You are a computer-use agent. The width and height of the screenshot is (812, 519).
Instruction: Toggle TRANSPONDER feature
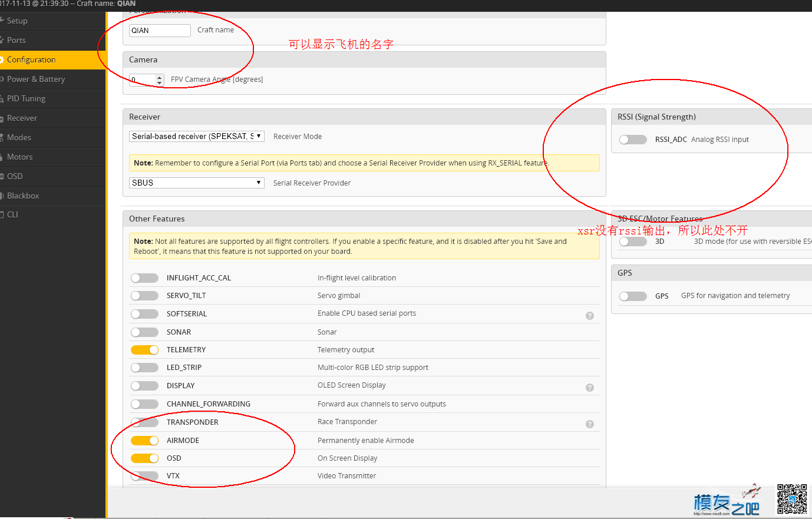[x=144, y=422]
